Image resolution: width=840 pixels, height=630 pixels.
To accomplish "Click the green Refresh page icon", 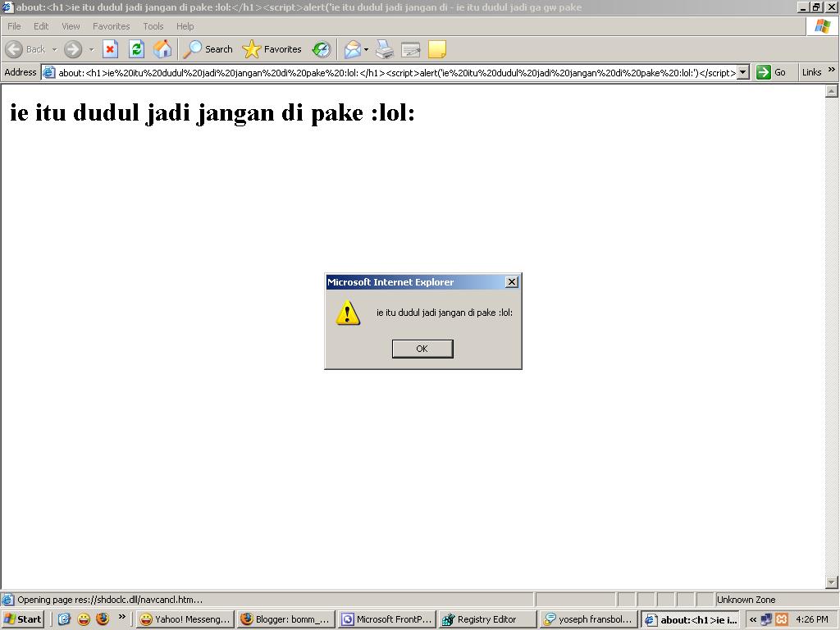I will [x=137, y=49].
